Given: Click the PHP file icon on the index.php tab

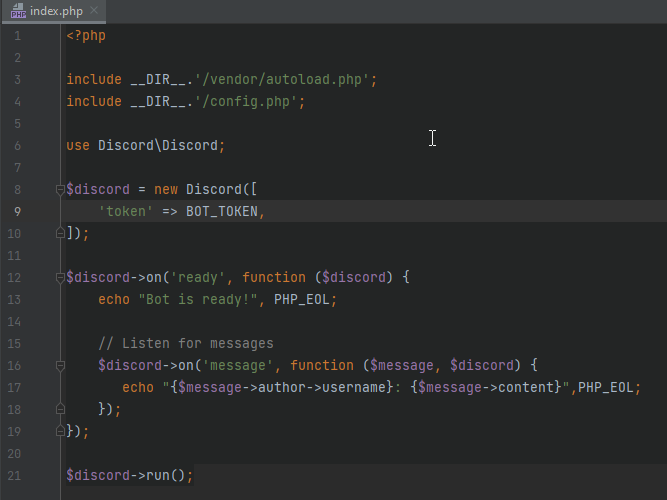Looking at the screenshot, I should click(18, 11).
